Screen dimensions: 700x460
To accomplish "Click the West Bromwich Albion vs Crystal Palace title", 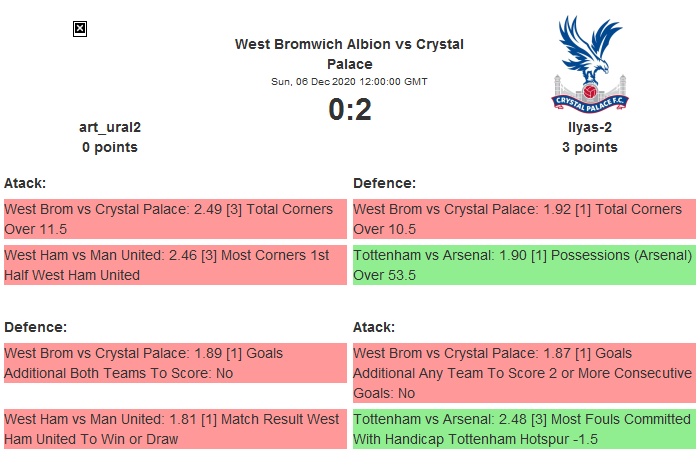I will tap(349, 54).
